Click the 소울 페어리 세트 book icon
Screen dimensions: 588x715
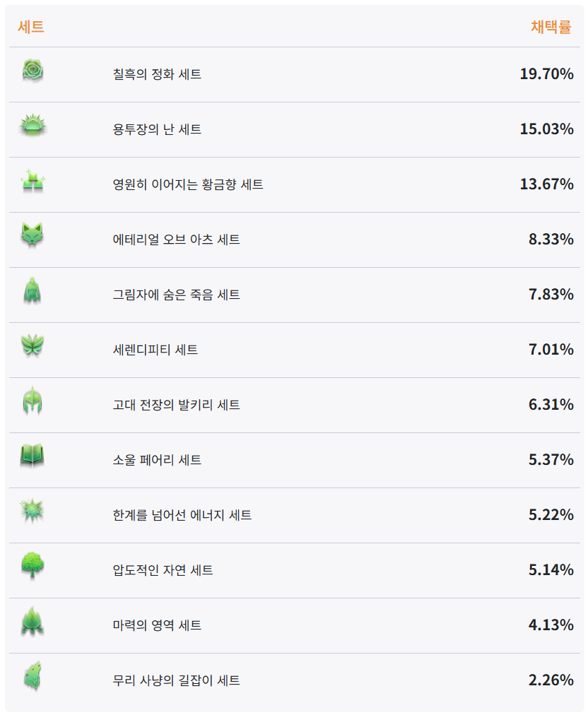33,456
